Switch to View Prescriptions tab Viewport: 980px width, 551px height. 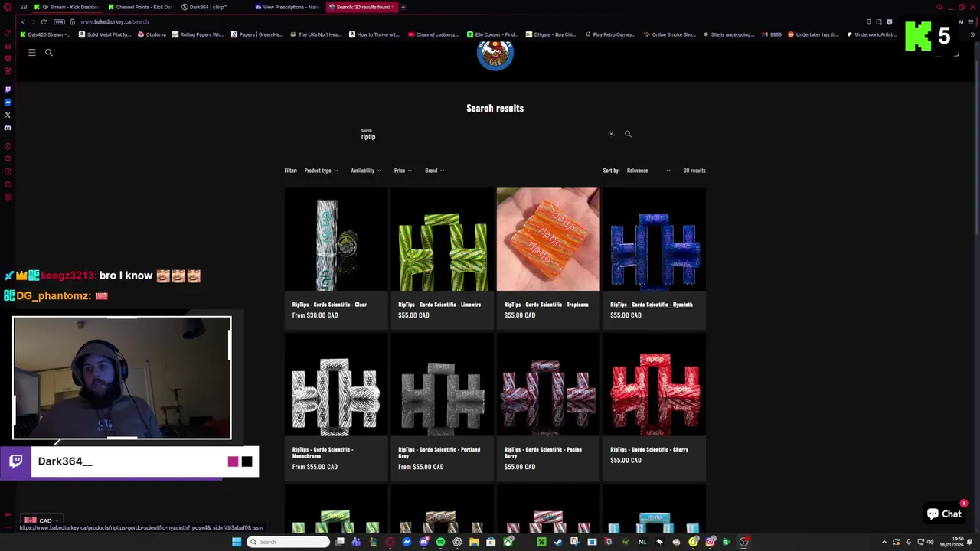[287, 7]
